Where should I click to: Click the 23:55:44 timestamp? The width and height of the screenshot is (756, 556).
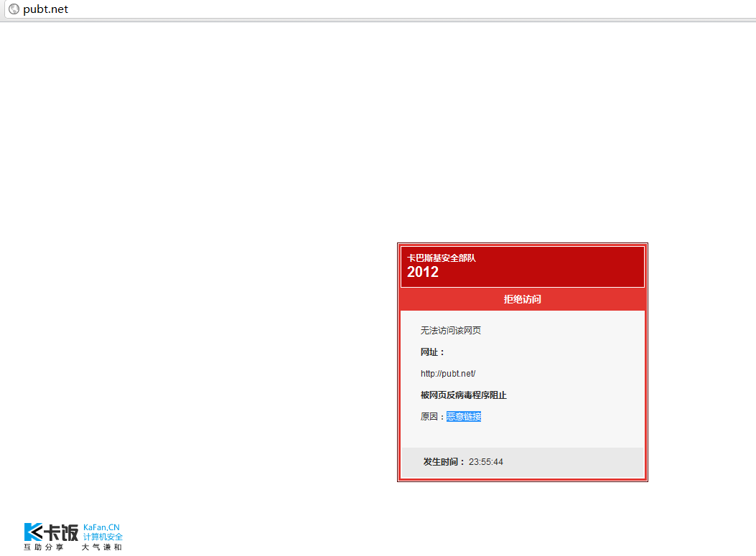pos(486,462)
